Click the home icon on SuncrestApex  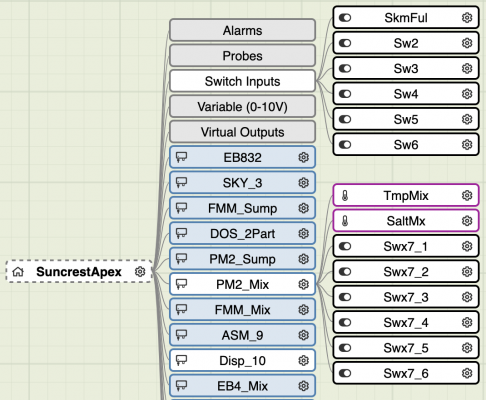18,272
